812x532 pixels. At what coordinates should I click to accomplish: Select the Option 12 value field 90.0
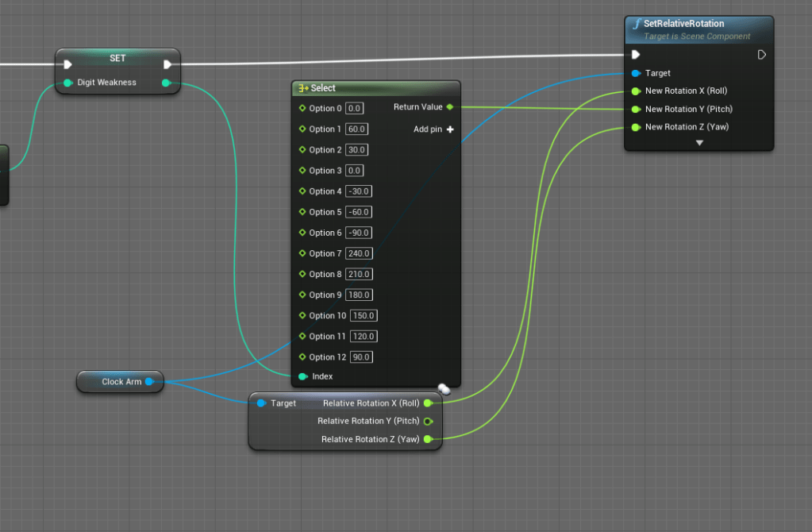[x=361, y=357]
